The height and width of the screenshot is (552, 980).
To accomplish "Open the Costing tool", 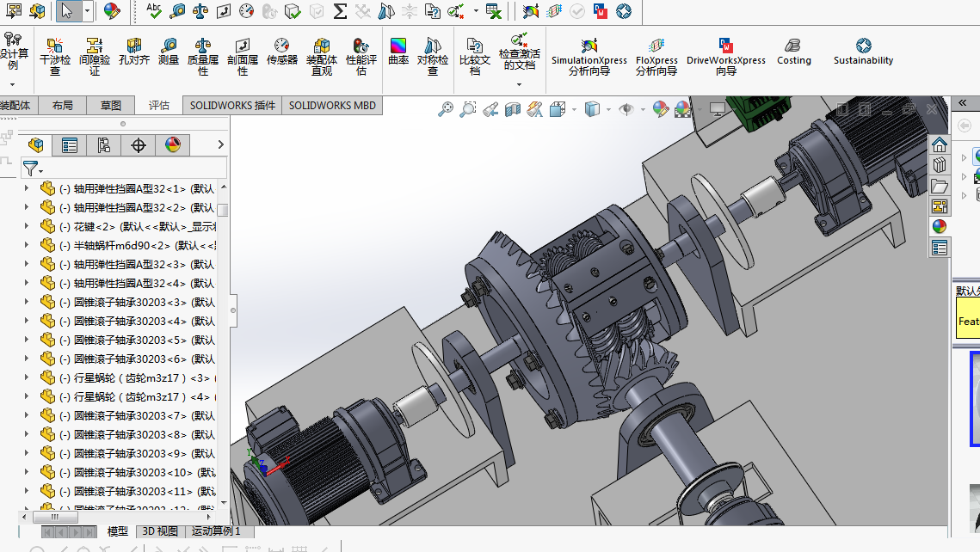I will [794, 52].
